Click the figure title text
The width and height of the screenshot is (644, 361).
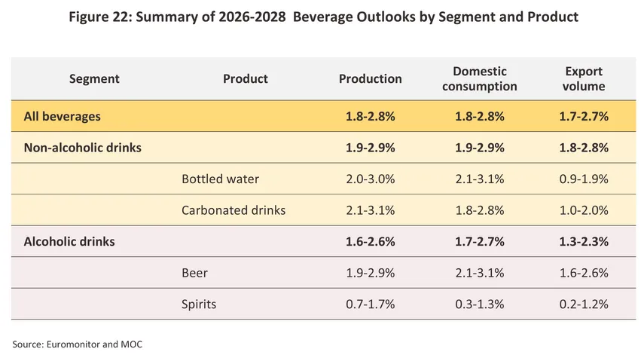coord(324,17)
